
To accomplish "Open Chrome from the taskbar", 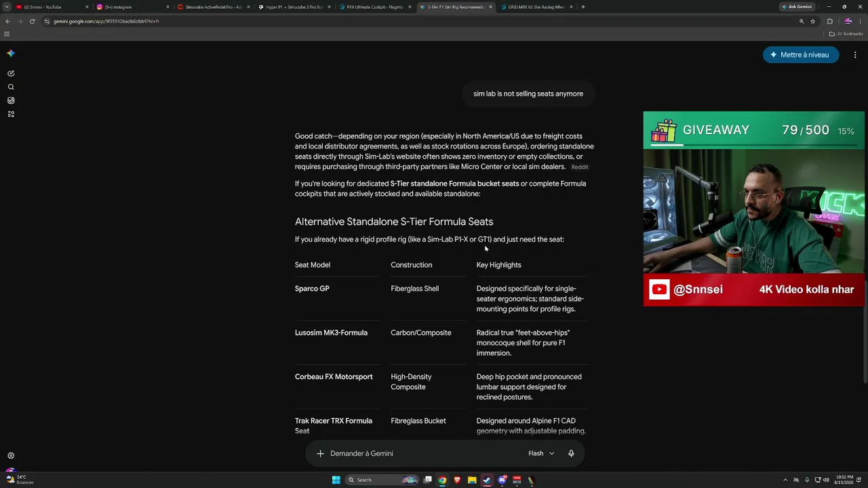I will pyautogui.click(x=442, y=480).
